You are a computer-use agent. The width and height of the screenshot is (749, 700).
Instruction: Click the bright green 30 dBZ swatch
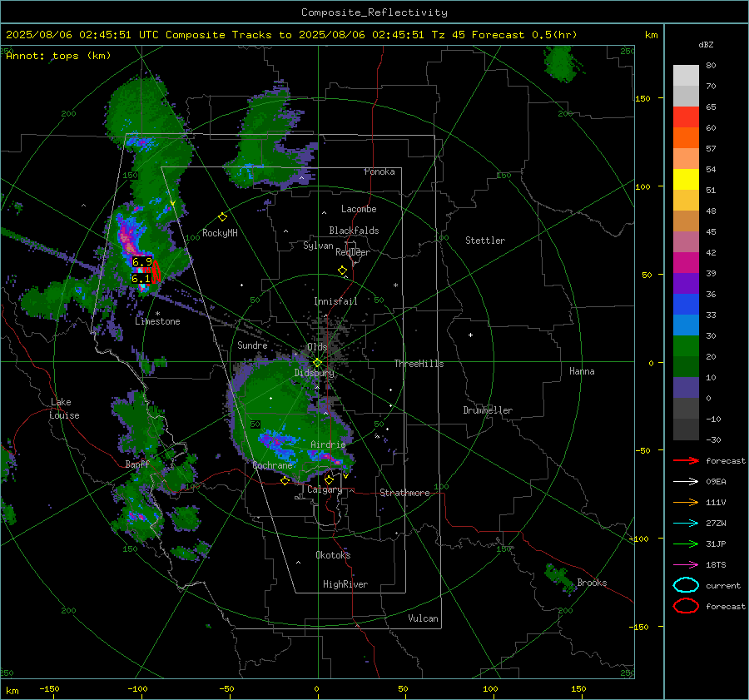(x=686, y=345)
